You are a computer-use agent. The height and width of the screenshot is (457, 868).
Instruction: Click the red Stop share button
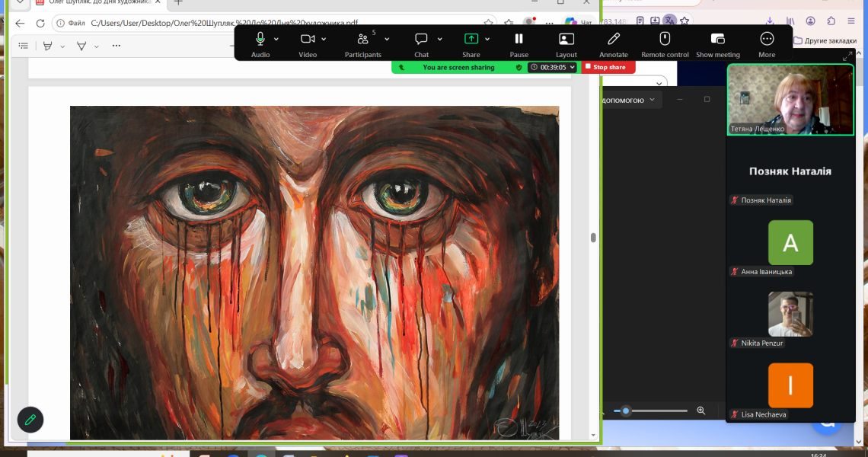pyautogui.click(x=608, y=67)
